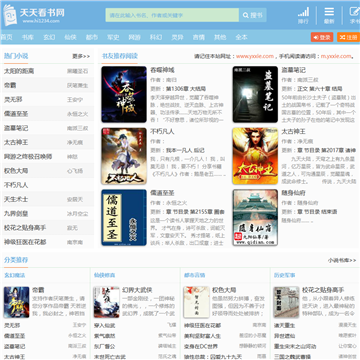360x360 pixels.
Task: Expand 更多>> in the 热门小说 panel
Action: [81, 56]
